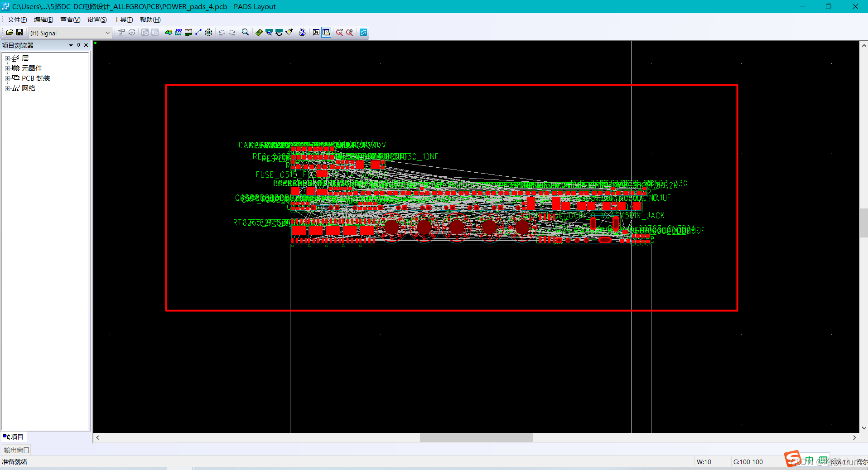Open the (H) Signal layer dropdown
Viewport: 868px width, 470px height.
pos(70,33)
